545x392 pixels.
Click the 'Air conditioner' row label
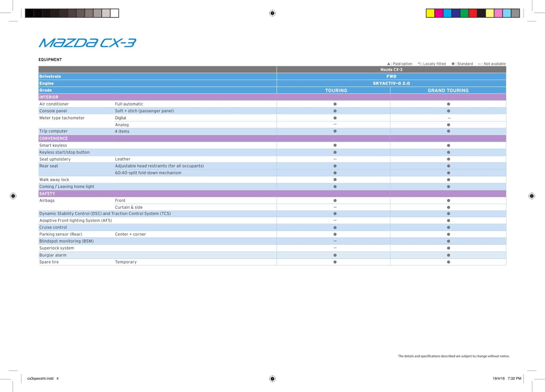(x=54, y=104)
